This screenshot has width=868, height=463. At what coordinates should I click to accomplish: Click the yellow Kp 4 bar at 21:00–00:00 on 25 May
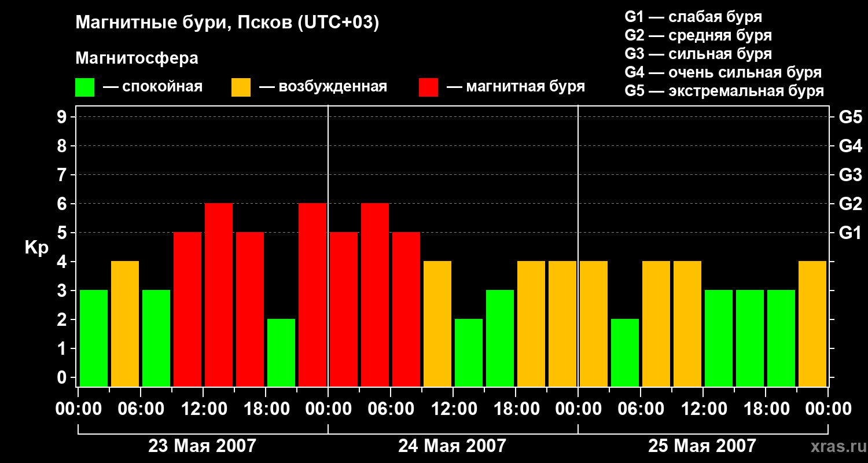pos(812,324)
